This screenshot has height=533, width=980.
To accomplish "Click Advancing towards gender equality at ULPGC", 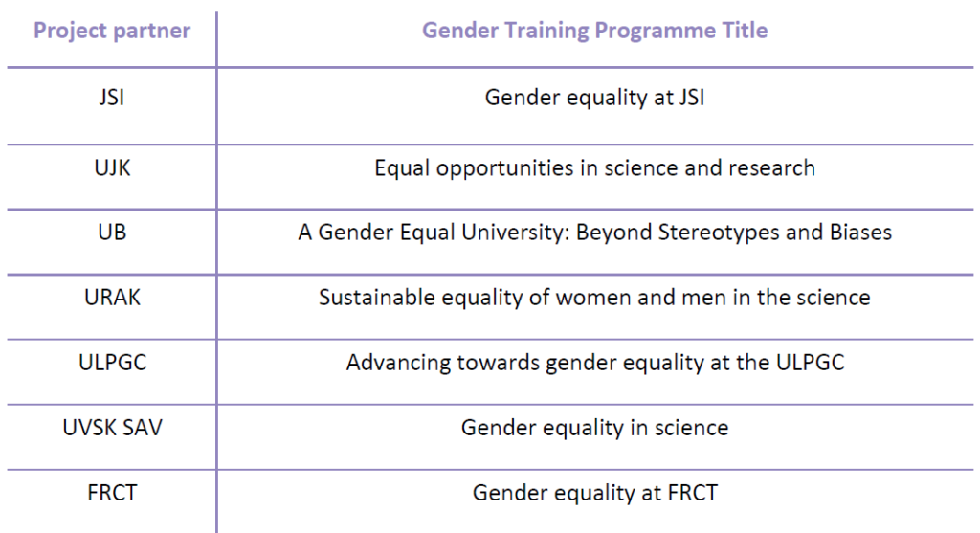I will pos(594,363).
